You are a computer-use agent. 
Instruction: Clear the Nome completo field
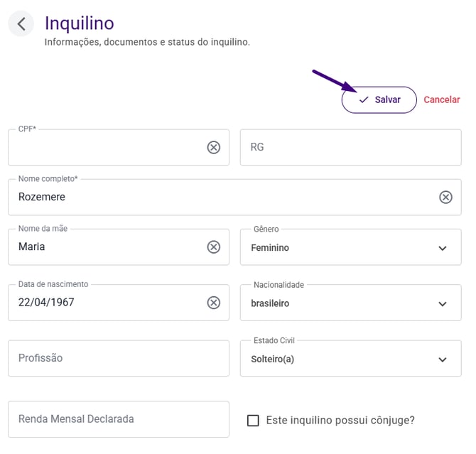click(x=445, y=197)
